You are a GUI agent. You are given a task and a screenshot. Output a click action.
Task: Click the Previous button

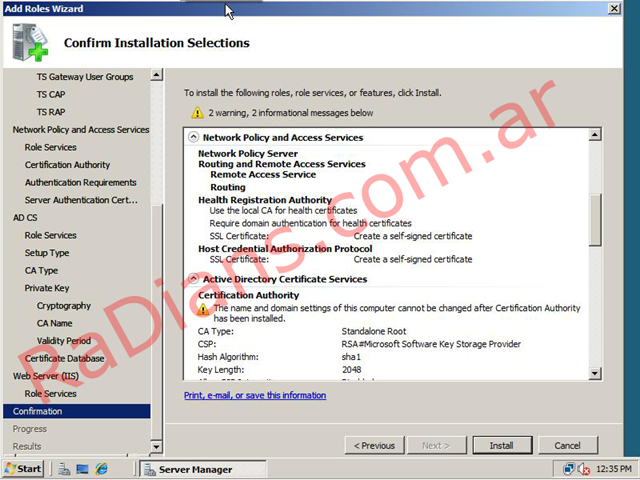[376, 445]
